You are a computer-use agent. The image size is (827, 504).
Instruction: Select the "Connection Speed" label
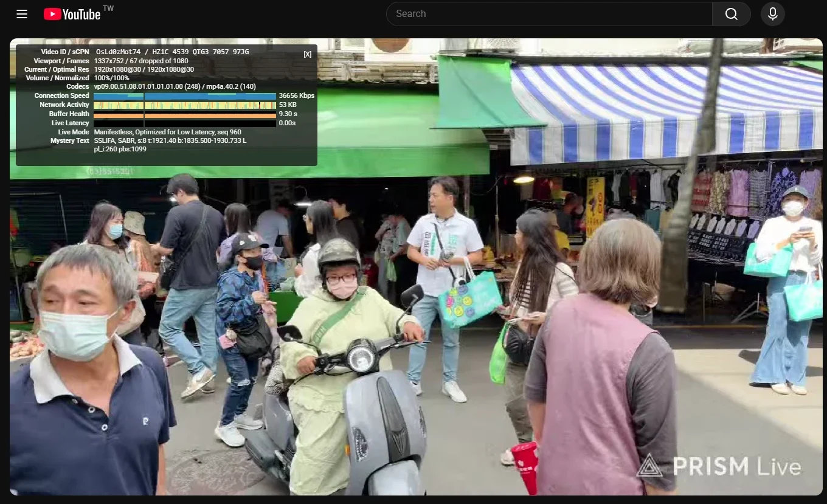coord(62,96)
